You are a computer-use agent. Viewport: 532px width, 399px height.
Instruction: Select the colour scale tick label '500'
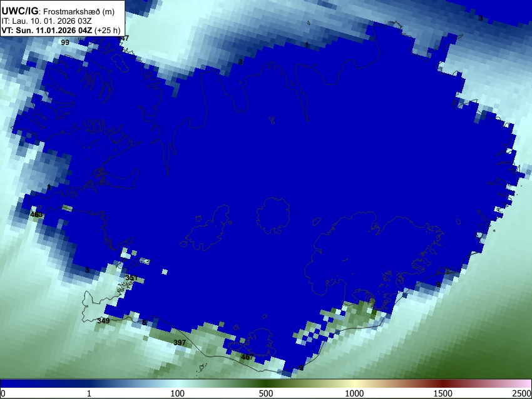pyautogui.click(x=266, y=393)
